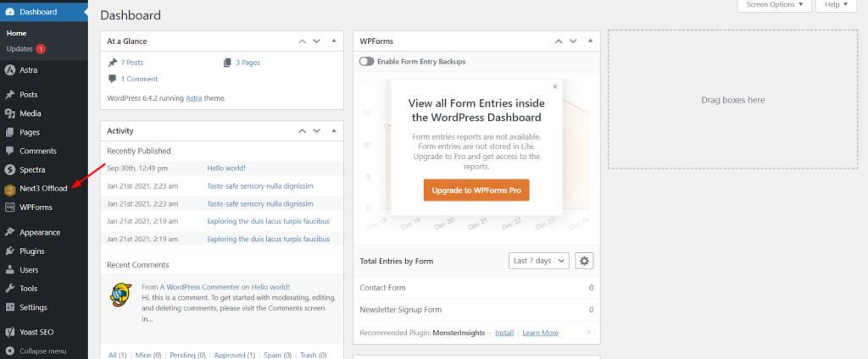The image size is (868, 359).
Task: Click the Learn More link
Action: [x=540, y=333]
